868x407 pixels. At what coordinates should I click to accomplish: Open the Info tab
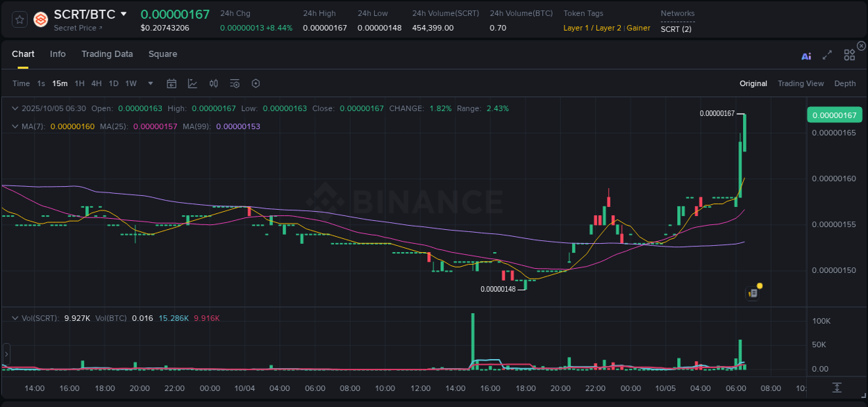coord(58,54)
